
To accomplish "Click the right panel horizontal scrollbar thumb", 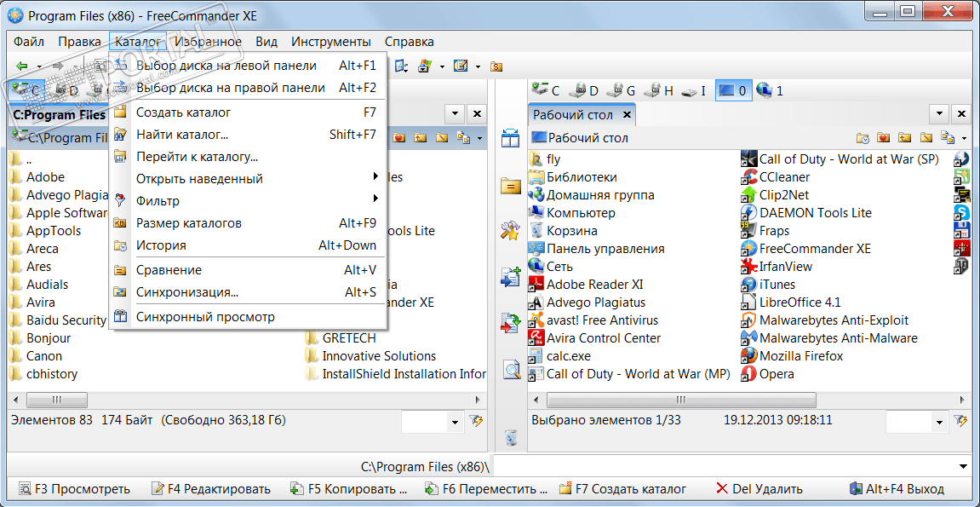I will [x=681, y=400].
